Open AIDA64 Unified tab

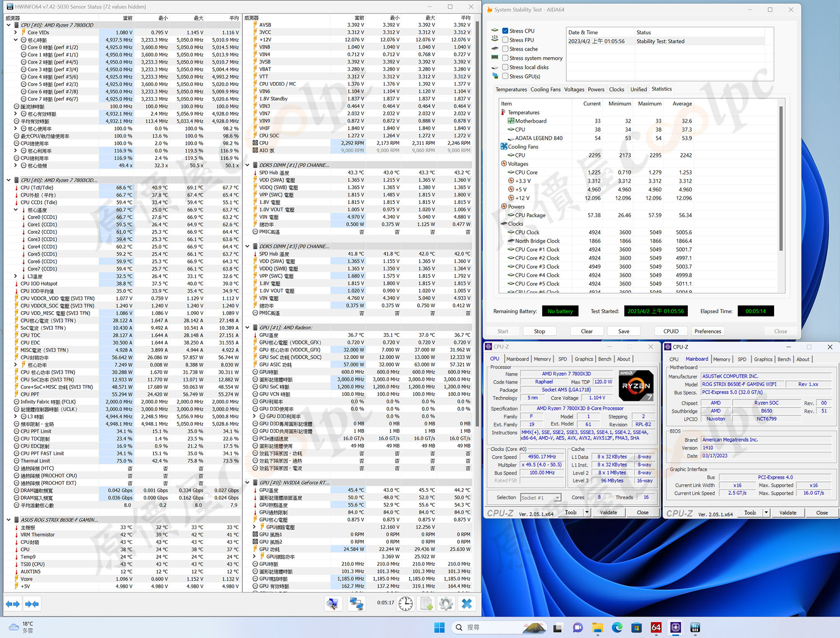(x=638, y=89)
